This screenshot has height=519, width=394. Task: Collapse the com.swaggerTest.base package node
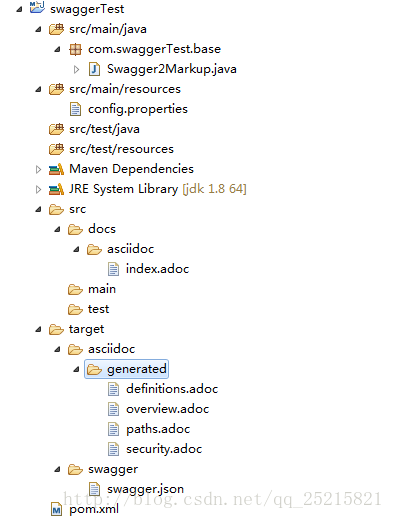coord(57,50)
